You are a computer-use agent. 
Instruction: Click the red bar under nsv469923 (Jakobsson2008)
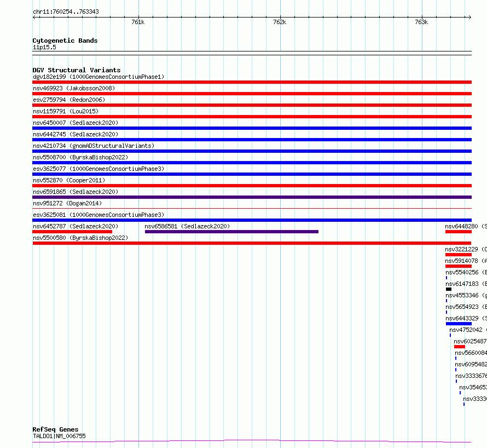tap(252, 94)
